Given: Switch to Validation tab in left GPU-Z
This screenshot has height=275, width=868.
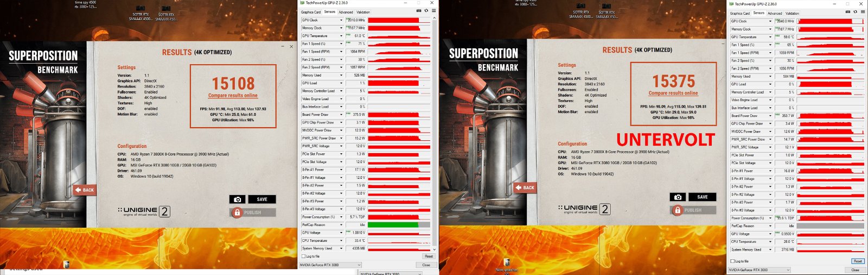Looking at the screenshot, I should [x=363, y=12].
